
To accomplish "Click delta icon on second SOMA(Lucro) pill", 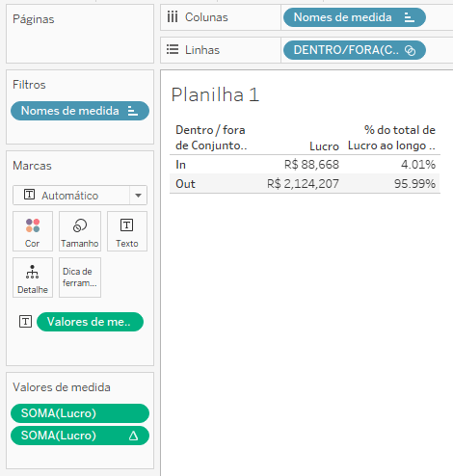I will [x=133, y=436].
